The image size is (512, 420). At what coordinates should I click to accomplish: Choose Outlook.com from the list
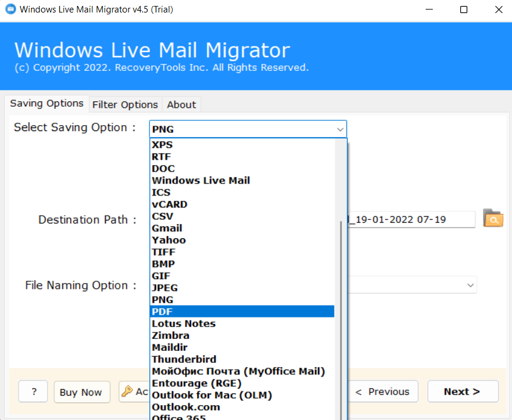242,407
